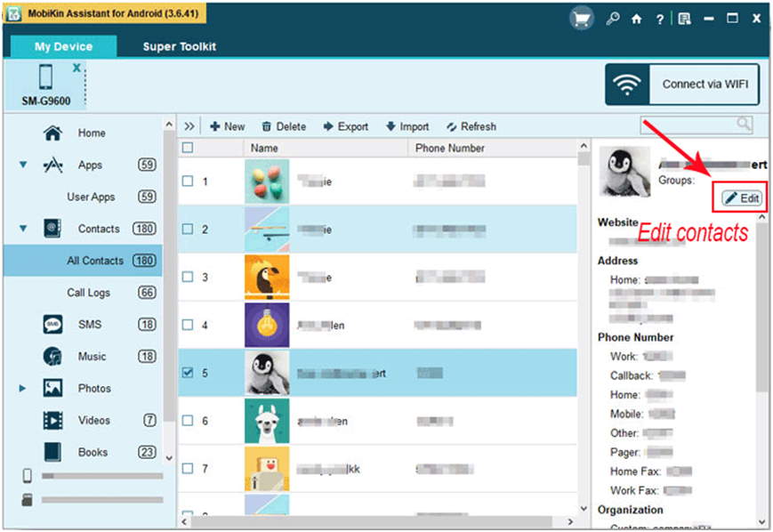Click the Connect via WIFI button
The width and height of the screenshot is (773, 532).
pos(682,85)
